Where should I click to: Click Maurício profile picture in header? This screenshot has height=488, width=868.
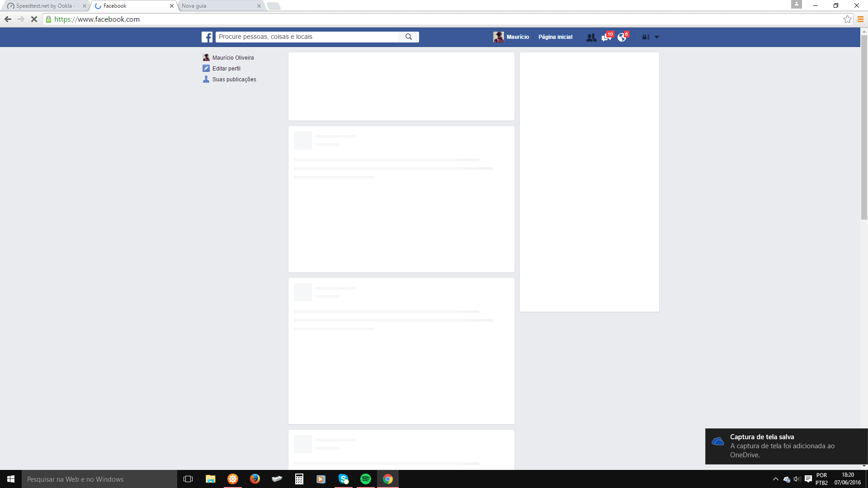pyautogui.click(x=499, y=37)
